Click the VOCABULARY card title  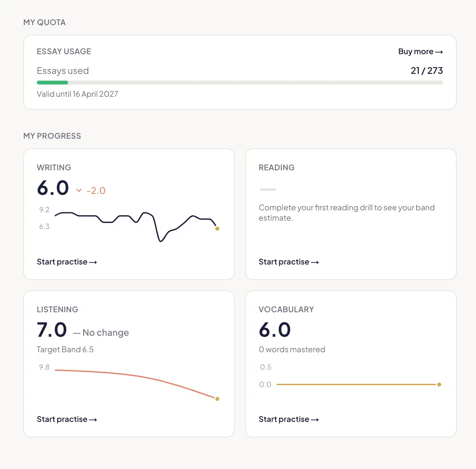tap(286, 310)
